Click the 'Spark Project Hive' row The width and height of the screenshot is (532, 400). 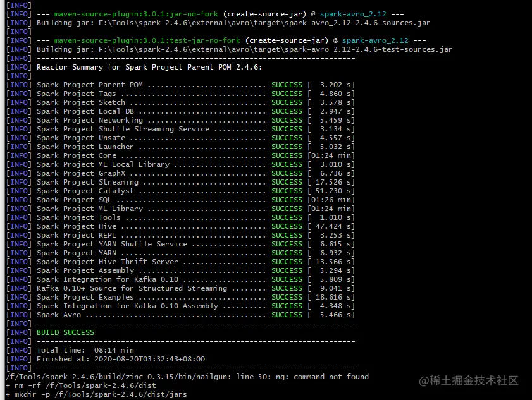pos(180,226)
